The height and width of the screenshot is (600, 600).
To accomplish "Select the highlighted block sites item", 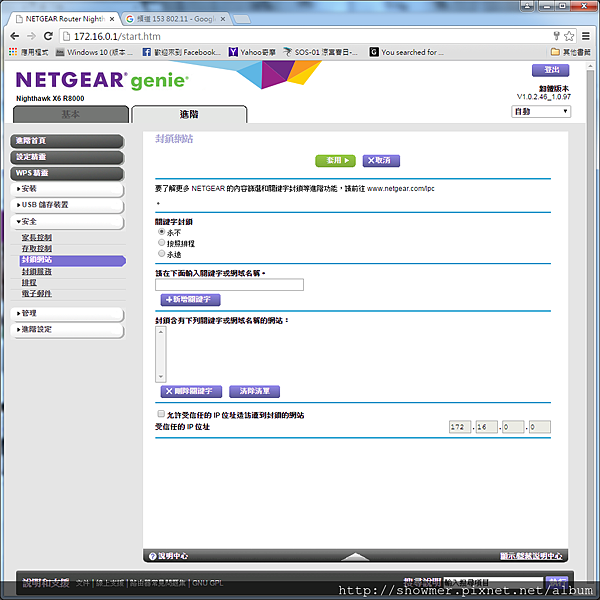I will [x=72, y=260].
